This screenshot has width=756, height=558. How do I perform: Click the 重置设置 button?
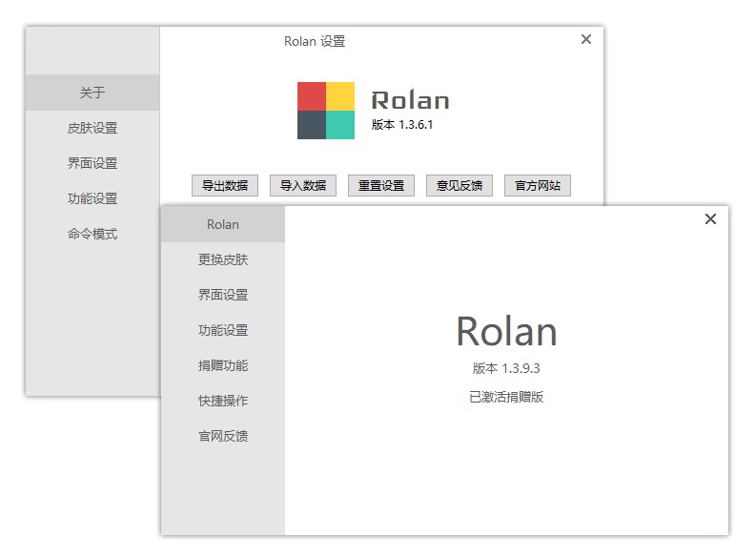tap(381, 186)
